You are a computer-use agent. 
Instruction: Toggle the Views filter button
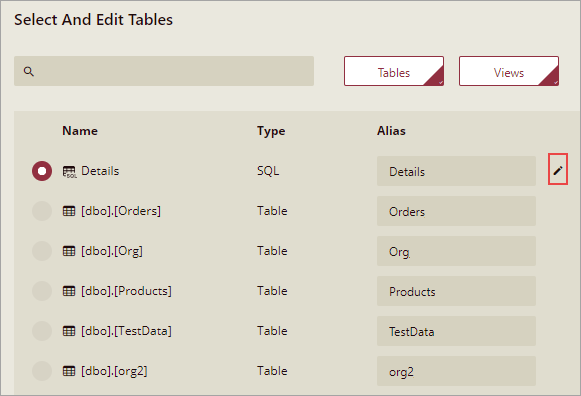point(509,71)
